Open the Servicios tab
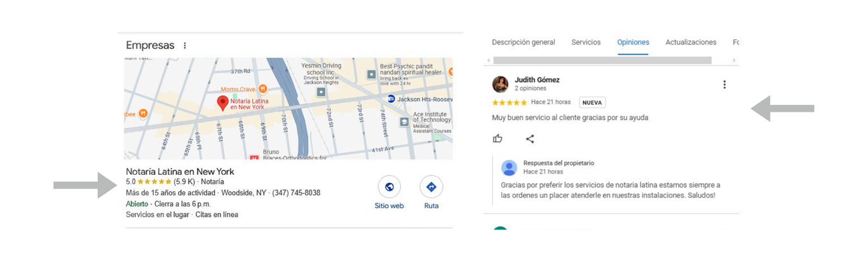The image size is (868, 267). [586, 43]
